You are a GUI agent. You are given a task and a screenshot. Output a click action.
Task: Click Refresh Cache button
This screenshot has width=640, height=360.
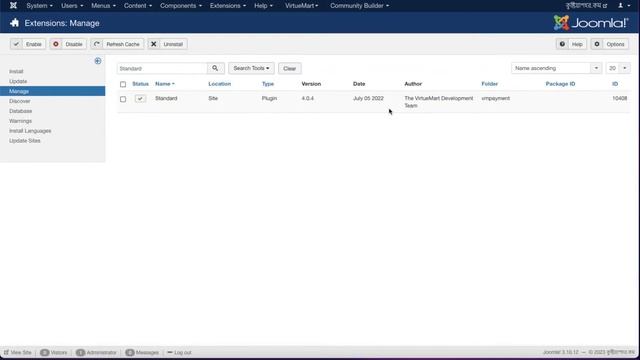click(117, 44)
